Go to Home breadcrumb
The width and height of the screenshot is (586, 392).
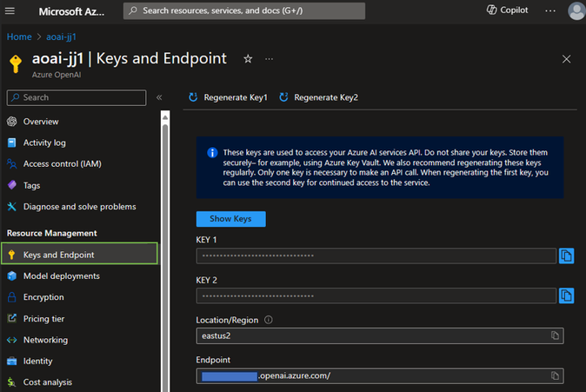pos(19,37)
